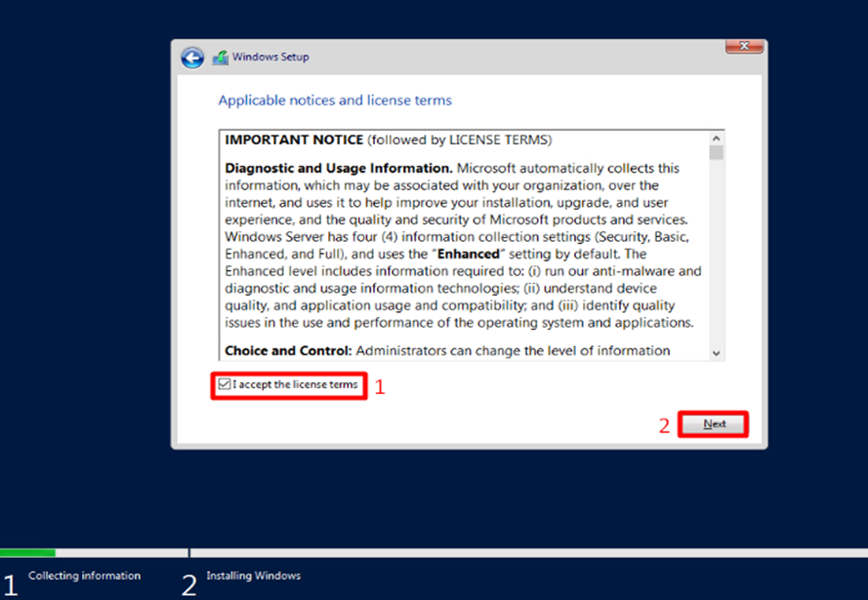Screen dimensions: 868x600
Task: Select the 'Installing Windows' step label
Action: (x=253, y=576)
